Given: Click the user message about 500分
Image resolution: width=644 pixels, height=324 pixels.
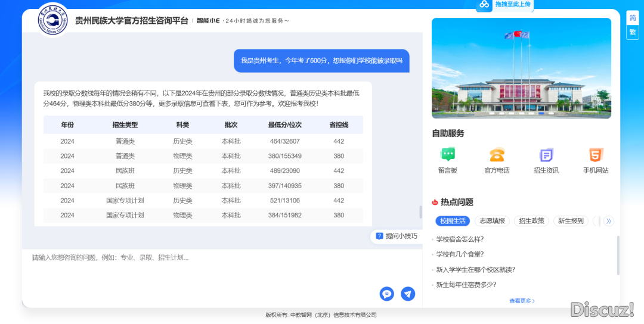Looking at the screenshot, I should point(321,61).
